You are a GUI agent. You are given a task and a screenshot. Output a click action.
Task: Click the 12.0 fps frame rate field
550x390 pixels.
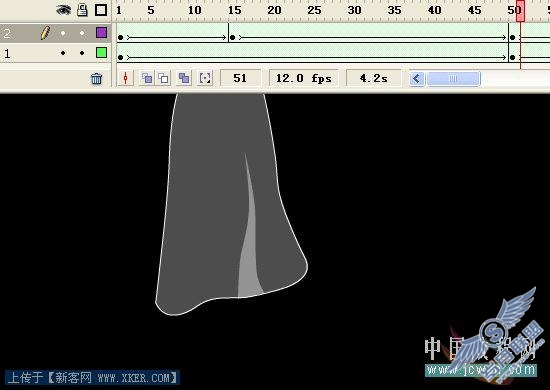click(303, 78)
